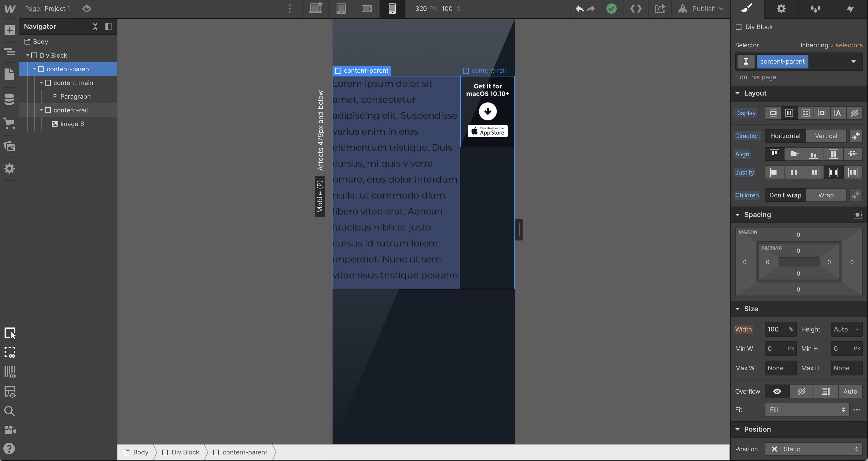Undo the last action
868x461 pixels.
[x=580, y=9]
